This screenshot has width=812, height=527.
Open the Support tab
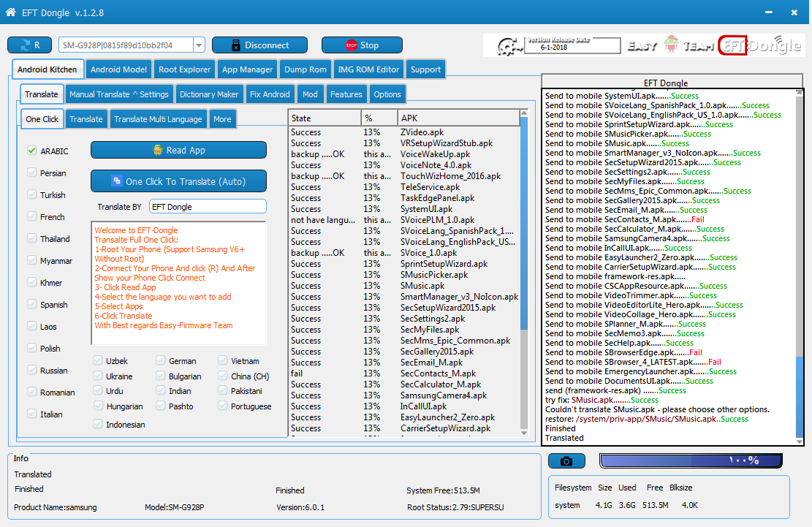coord(425,69)
